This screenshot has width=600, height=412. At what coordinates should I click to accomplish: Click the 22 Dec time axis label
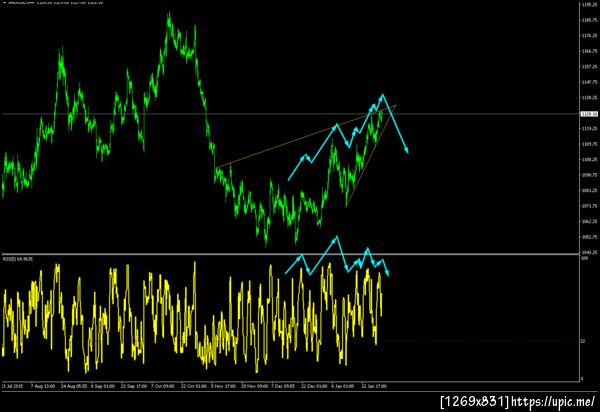(x=314, y=386)
